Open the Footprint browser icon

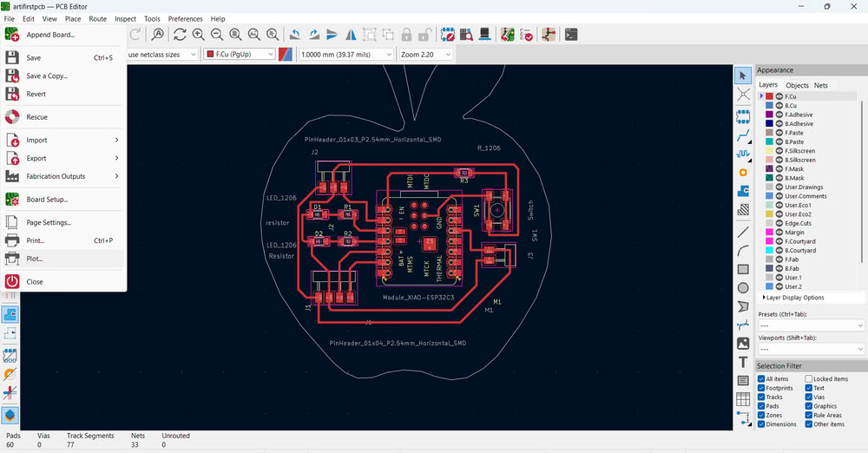[466, 35]
